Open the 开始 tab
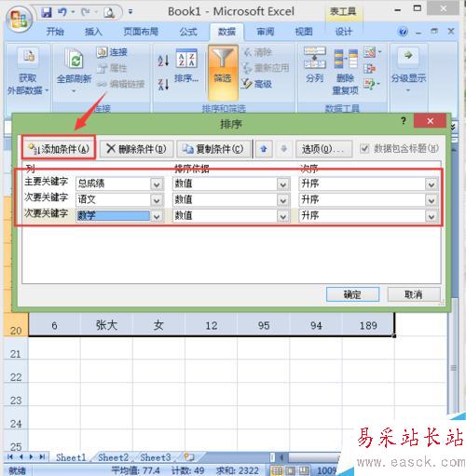This screenshot has width=466, height=476. pyautogui.click(x=55, y=32)
